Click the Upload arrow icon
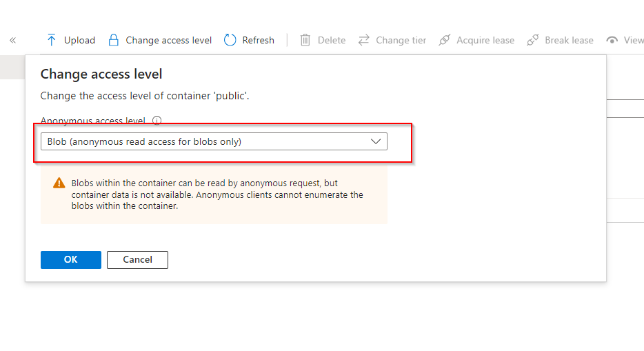This screenshot has width=644, height=351. (52, 40)
